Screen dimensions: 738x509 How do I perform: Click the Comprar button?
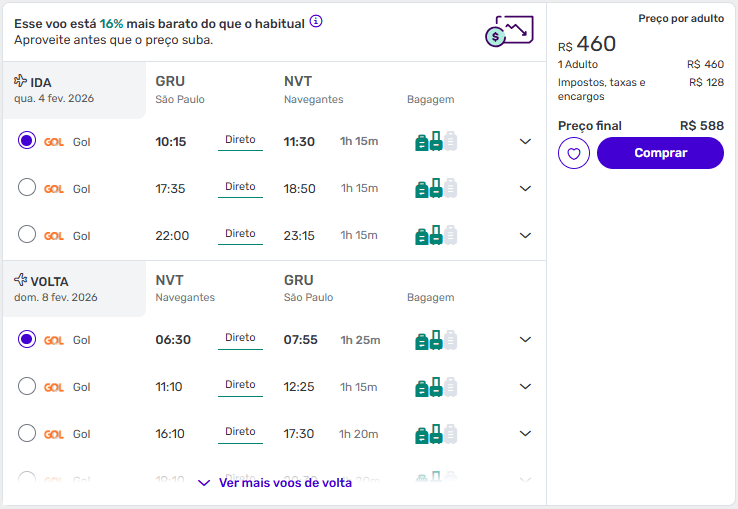pos(660,153)
